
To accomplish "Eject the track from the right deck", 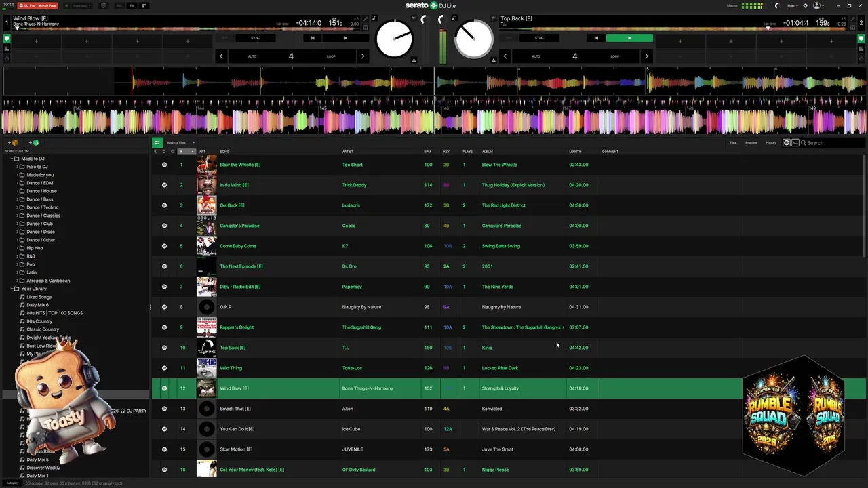I will point(494,60).
